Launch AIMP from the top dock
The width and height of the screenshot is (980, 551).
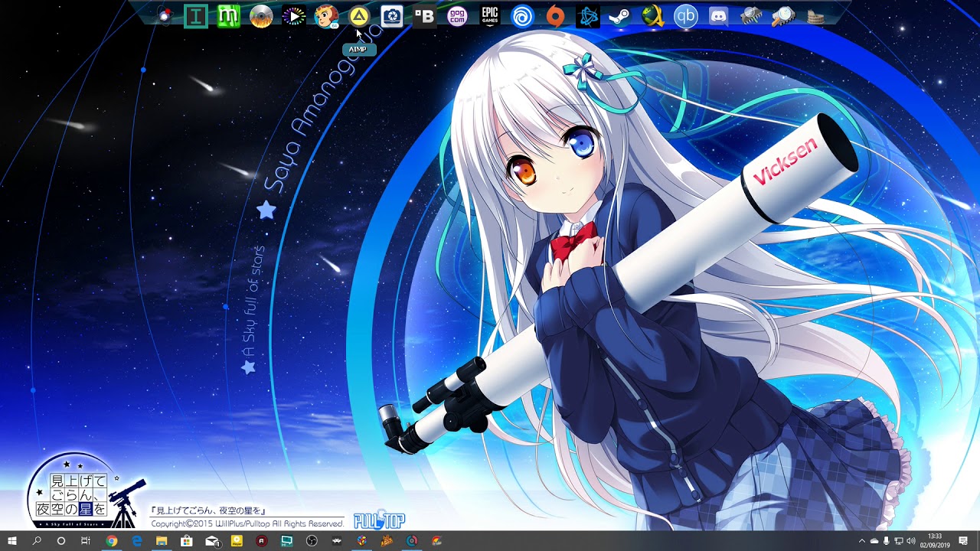(359, 15)
